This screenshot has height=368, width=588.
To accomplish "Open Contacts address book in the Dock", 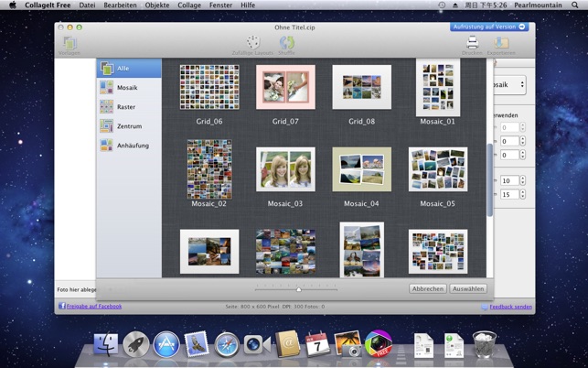I will tap(288, 344).
